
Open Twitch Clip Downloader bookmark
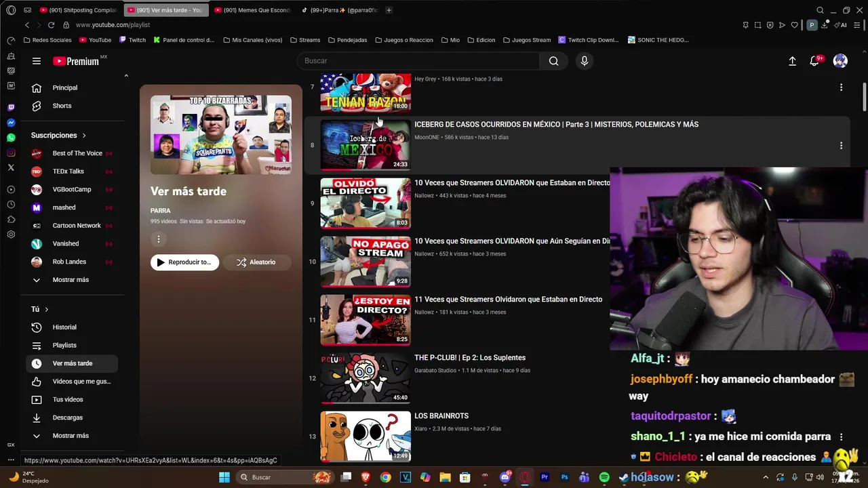point(588,40)
